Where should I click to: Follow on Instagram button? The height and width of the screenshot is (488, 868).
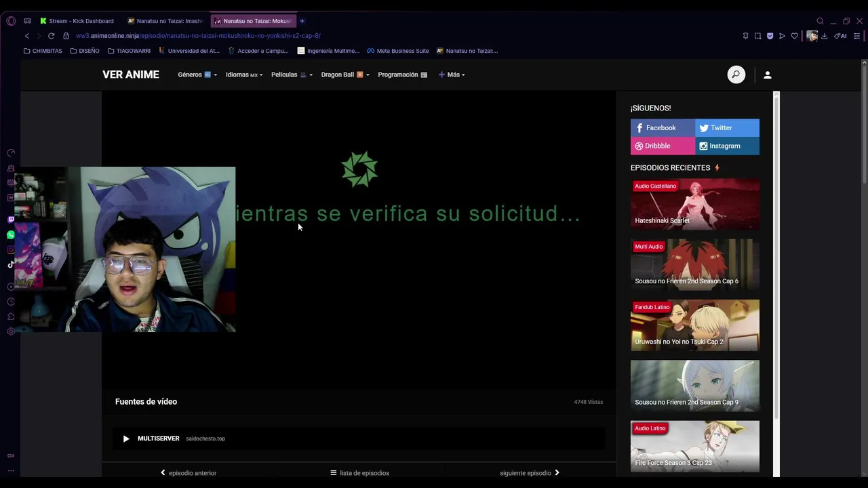tap(727, 146)
